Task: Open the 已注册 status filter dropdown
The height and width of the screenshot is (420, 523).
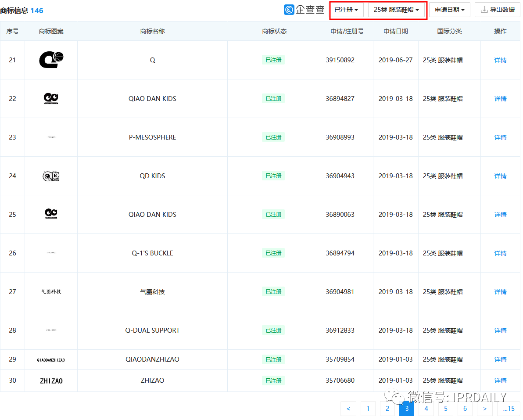Action: pyautogui.click(x=347, y=10)
